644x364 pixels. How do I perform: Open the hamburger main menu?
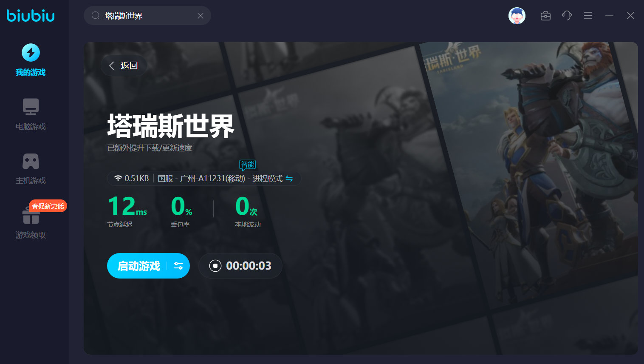588,16
